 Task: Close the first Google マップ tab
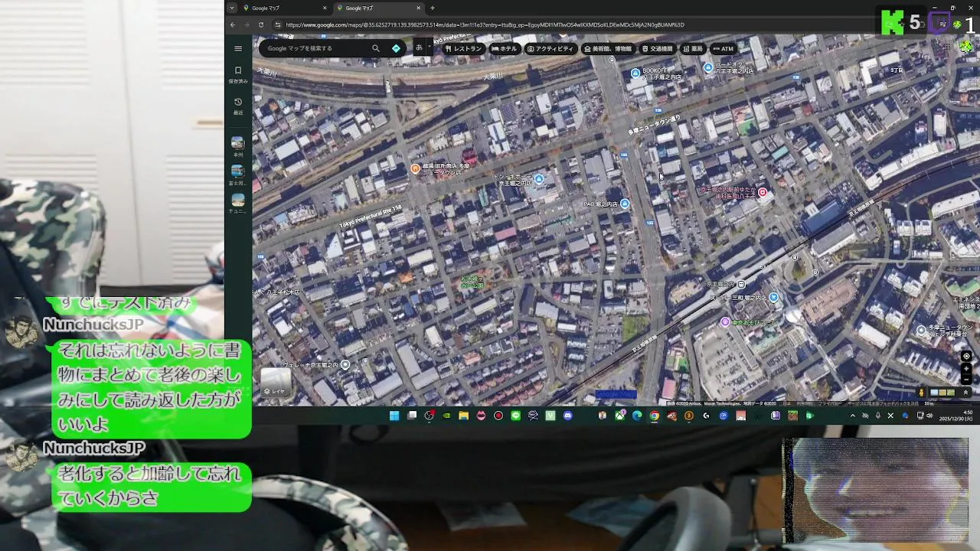pyautogui.click(x=325, y=8)
